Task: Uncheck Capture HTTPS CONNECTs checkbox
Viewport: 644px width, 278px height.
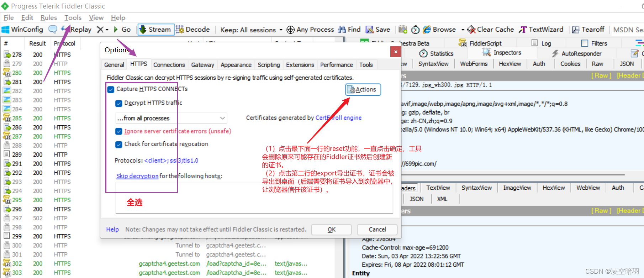Action: tap(111, 89)
